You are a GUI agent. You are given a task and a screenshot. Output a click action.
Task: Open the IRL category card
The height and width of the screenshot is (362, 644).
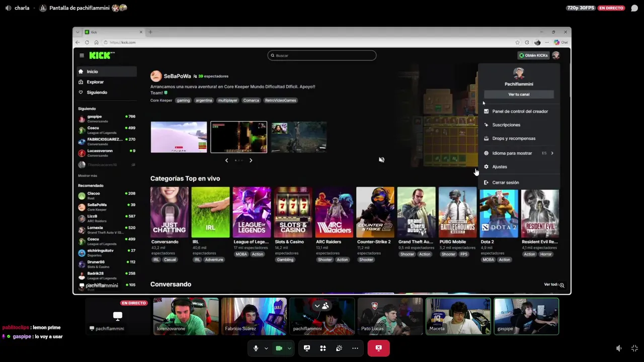pyautogui.click(x=210, y=212)
